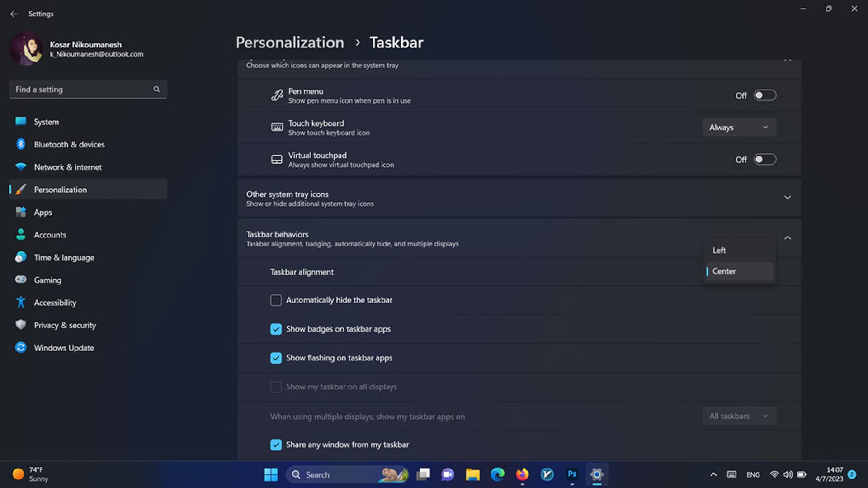Screen dimensions: 868x488
Task: Click the Windows Start button
Action: [271, 474]
